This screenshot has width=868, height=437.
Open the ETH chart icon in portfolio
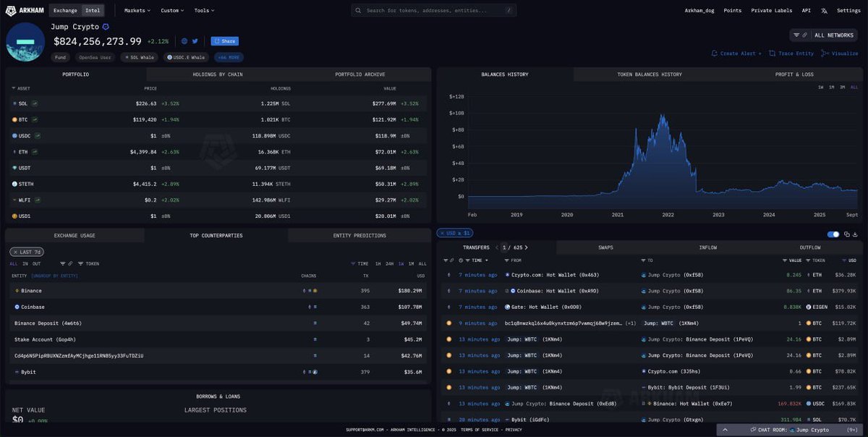33,151
